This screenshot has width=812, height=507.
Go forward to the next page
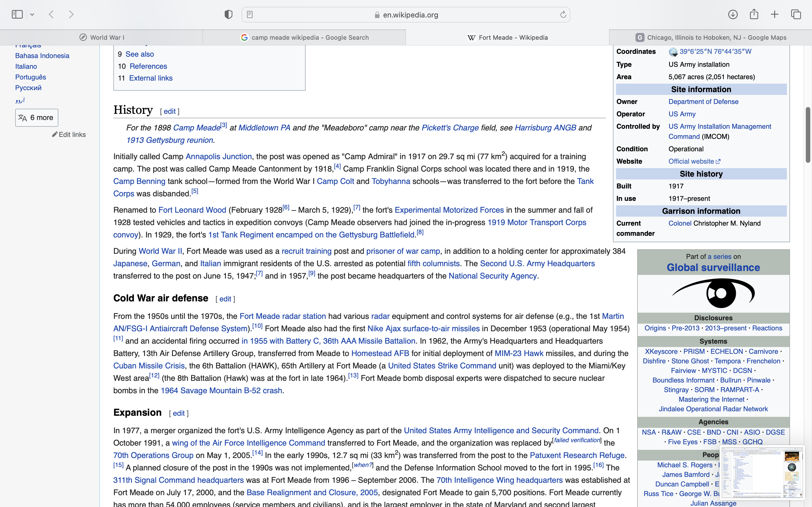tap(71, 14)
